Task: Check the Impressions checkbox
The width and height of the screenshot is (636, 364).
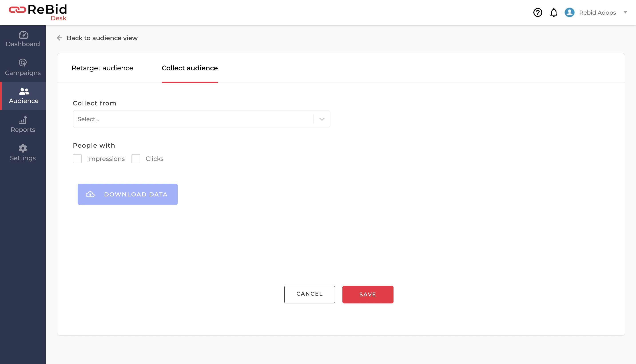Action: click(x=77, y=159)
